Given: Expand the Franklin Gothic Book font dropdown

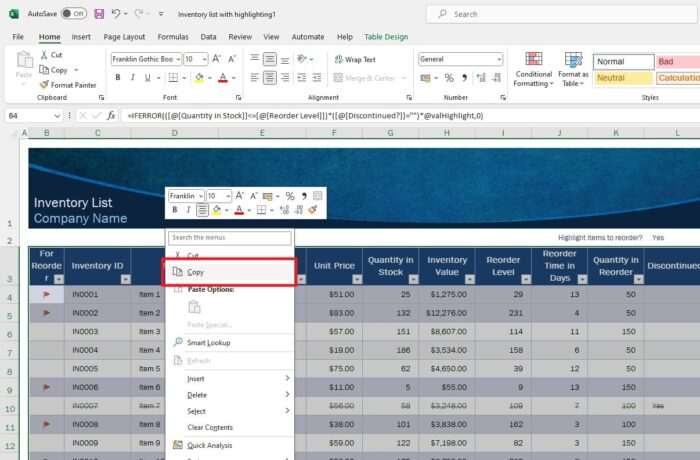Looking at the screenshot, I should click(178, 59).
